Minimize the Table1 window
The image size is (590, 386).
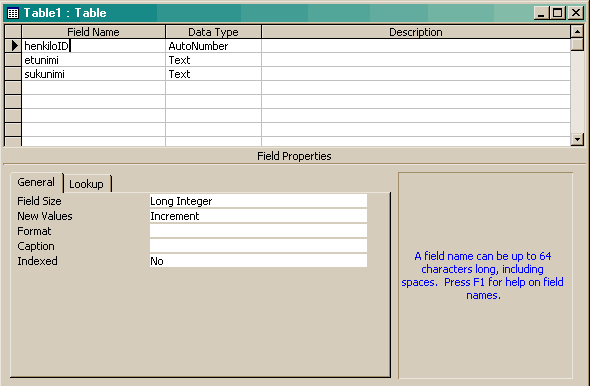pos(541,13)
